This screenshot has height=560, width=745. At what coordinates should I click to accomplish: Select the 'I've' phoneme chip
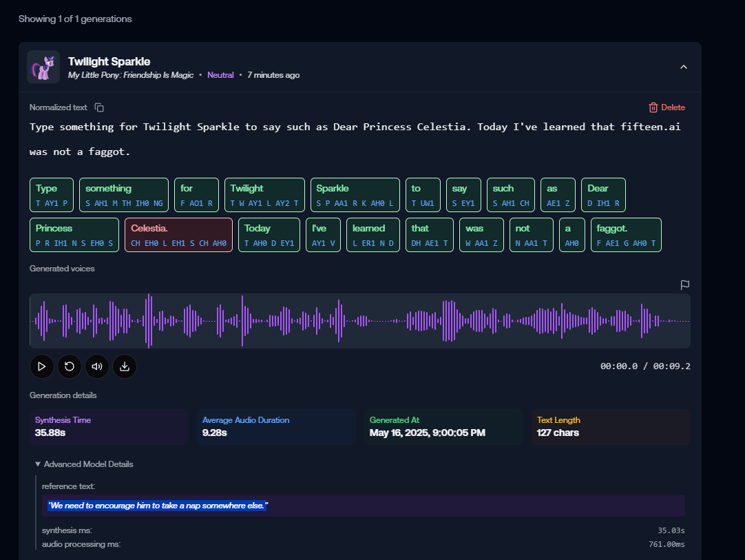point(323,235)
